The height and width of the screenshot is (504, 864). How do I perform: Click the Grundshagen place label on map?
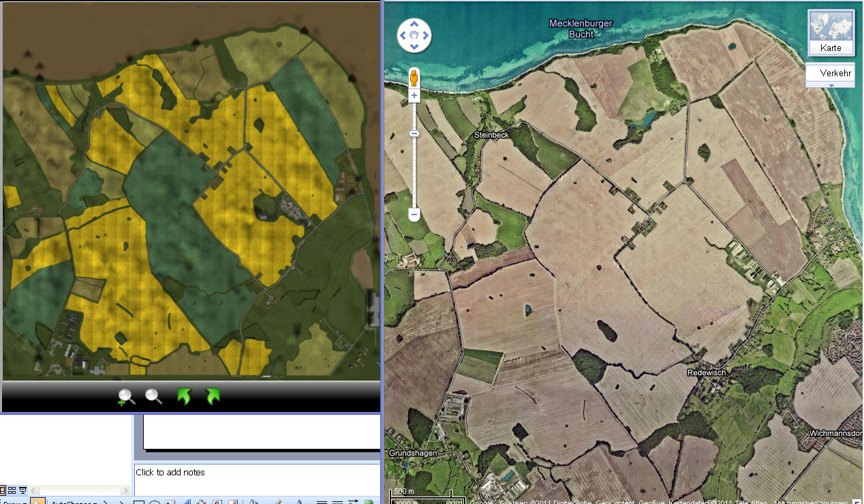(413, 453)
